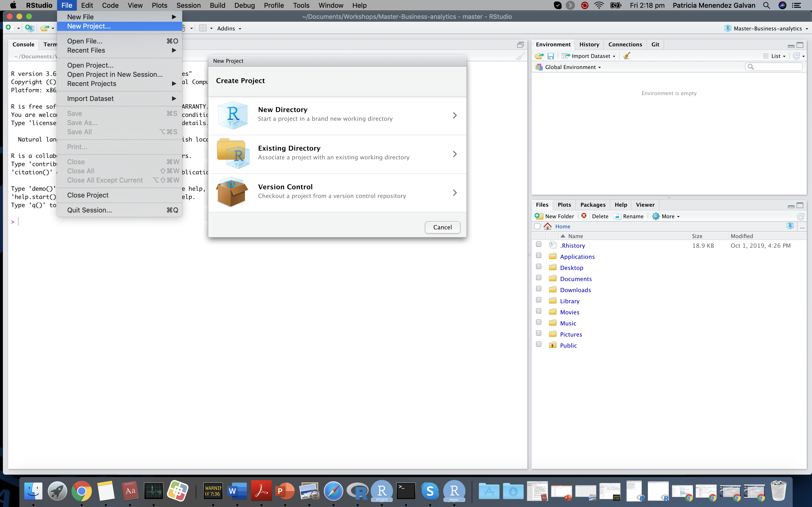Click the save workspace floppy disk icon

551,56
